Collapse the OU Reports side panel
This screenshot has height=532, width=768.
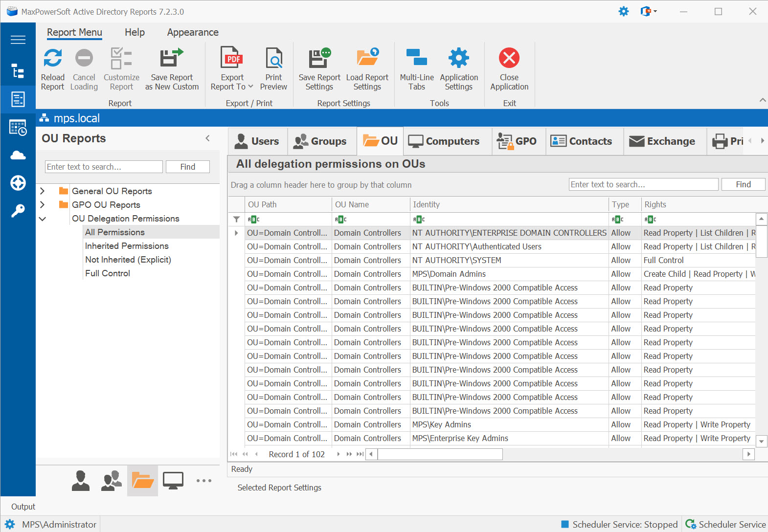(208, 138)
